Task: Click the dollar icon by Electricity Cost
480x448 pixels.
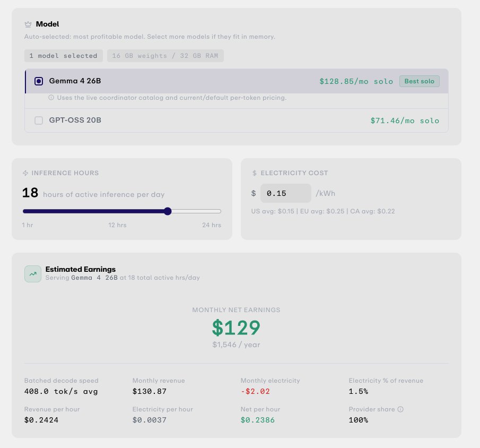Action: point(255,173)
